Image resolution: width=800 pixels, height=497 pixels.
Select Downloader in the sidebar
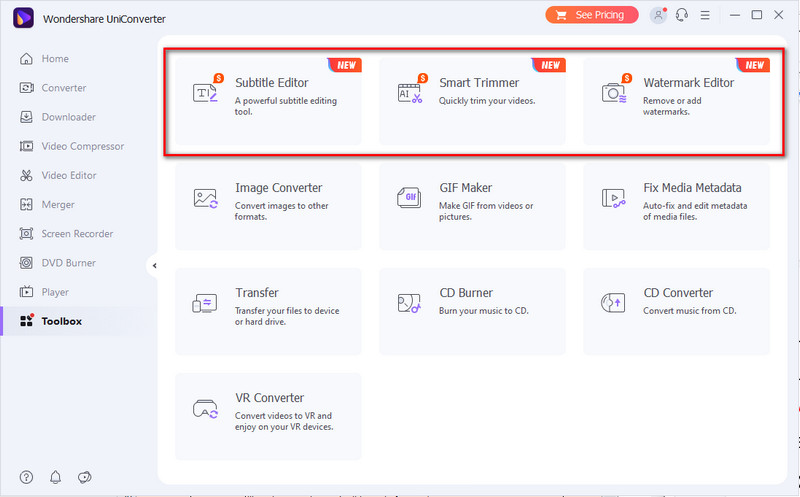68,117
